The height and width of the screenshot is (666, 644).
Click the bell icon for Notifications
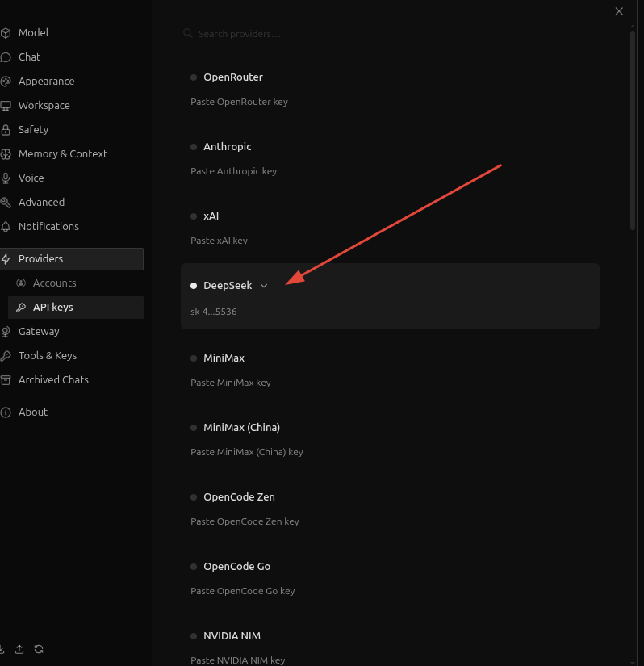pos(6,227)
